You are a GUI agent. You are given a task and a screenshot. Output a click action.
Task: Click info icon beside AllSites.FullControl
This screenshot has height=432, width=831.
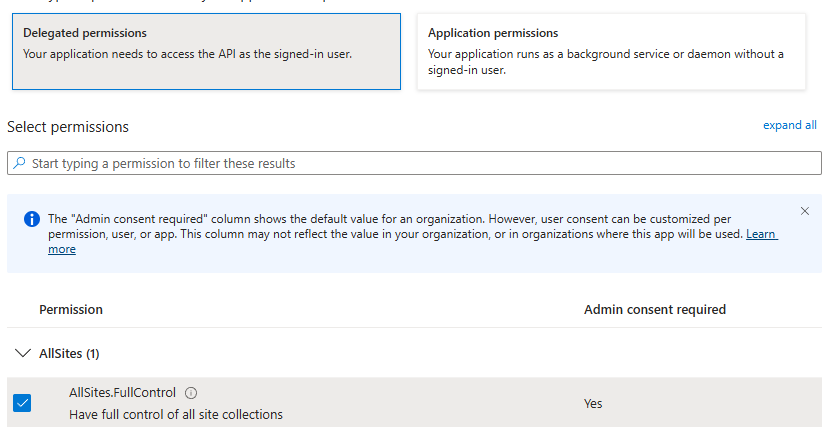pyautogui.click(x=191, y=393)
